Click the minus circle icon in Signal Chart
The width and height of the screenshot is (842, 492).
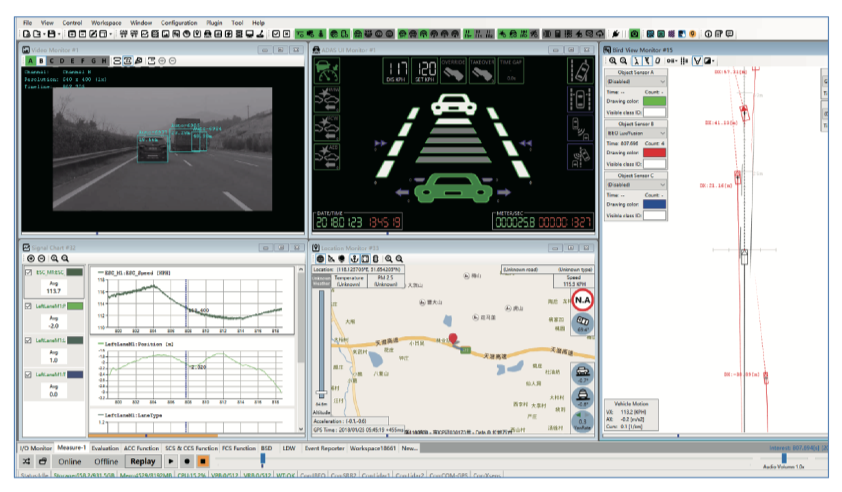tap(41, 259)
